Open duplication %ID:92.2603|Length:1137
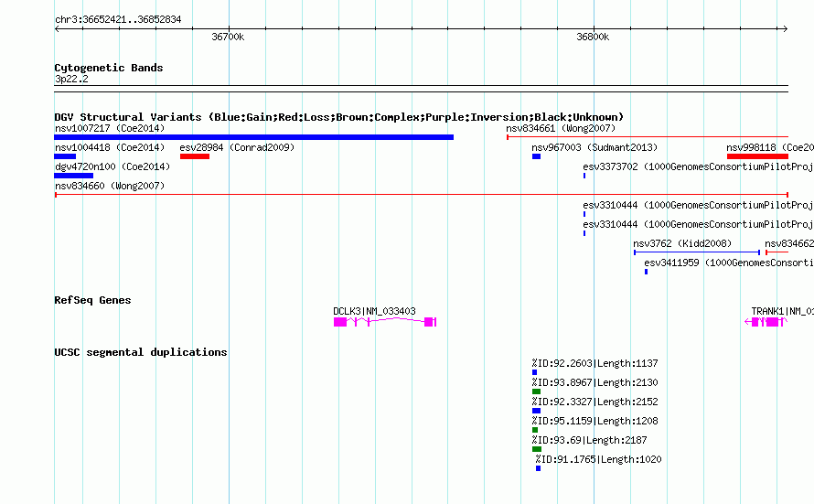Image resolution: width=814 pixels, height=504 pixels. [x=594, y=363]
